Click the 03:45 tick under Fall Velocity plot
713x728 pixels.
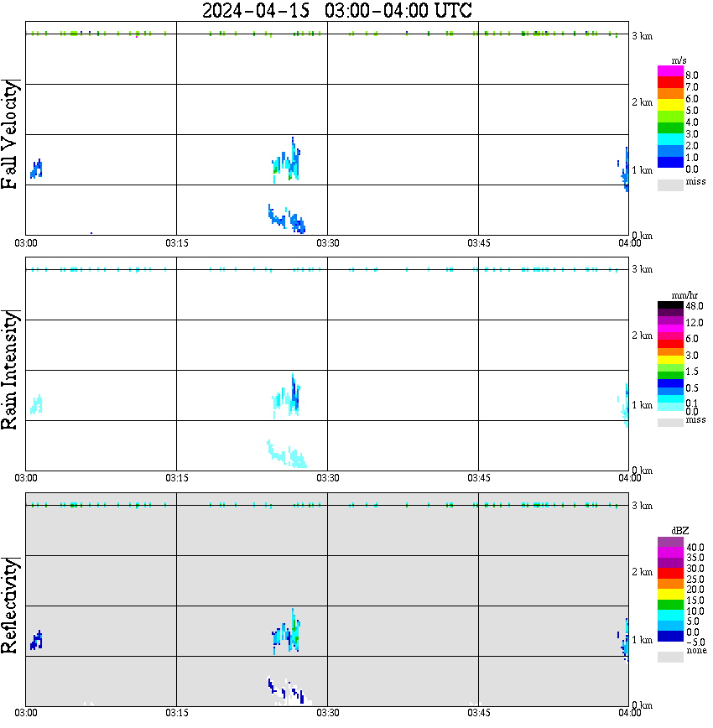pos(478,243)
